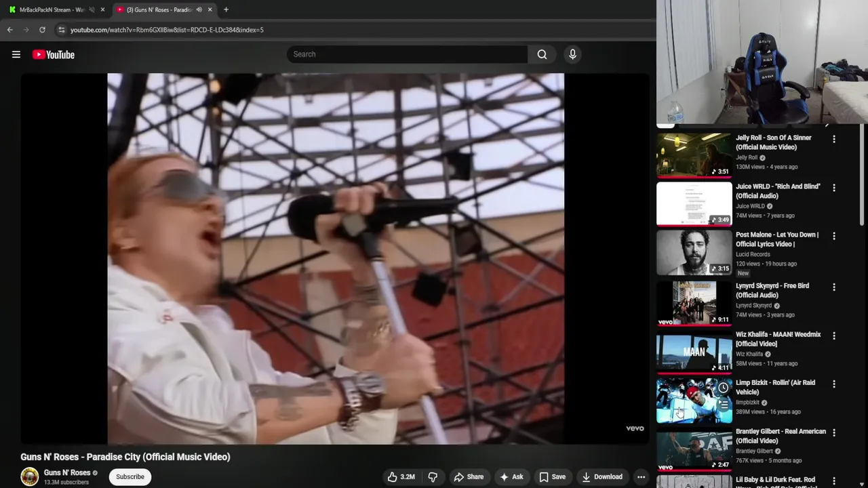Click Lucid Records channel name
The height and width of the screenshot is (488, 868).
(753, 254)
